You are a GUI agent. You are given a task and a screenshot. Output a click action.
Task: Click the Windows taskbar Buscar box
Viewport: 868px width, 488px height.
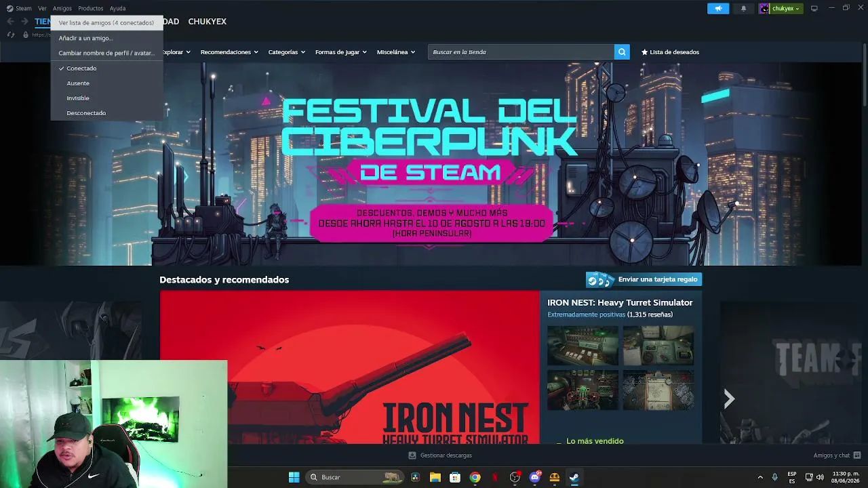tap(355, 477)
